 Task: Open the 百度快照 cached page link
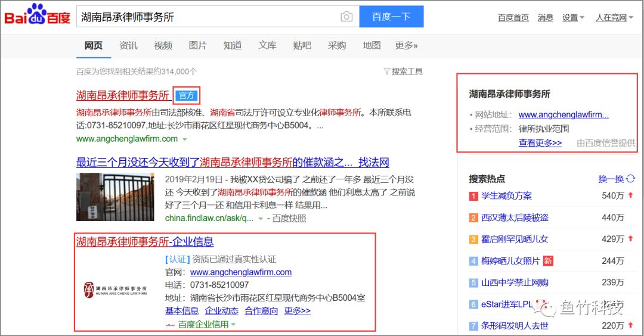pyautogui.click(x=289, y=219)
